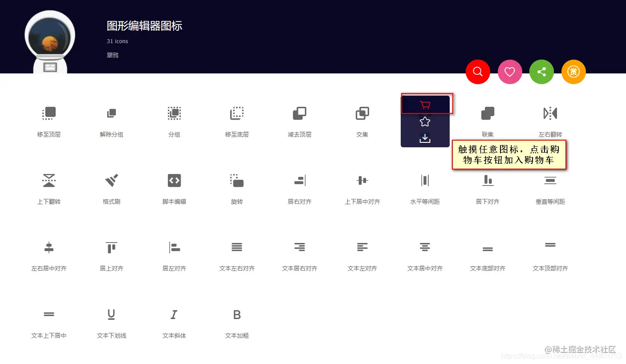Click the star to collect the icon
This screenshot has height=364, width=626.
click(x=425, y=121)
